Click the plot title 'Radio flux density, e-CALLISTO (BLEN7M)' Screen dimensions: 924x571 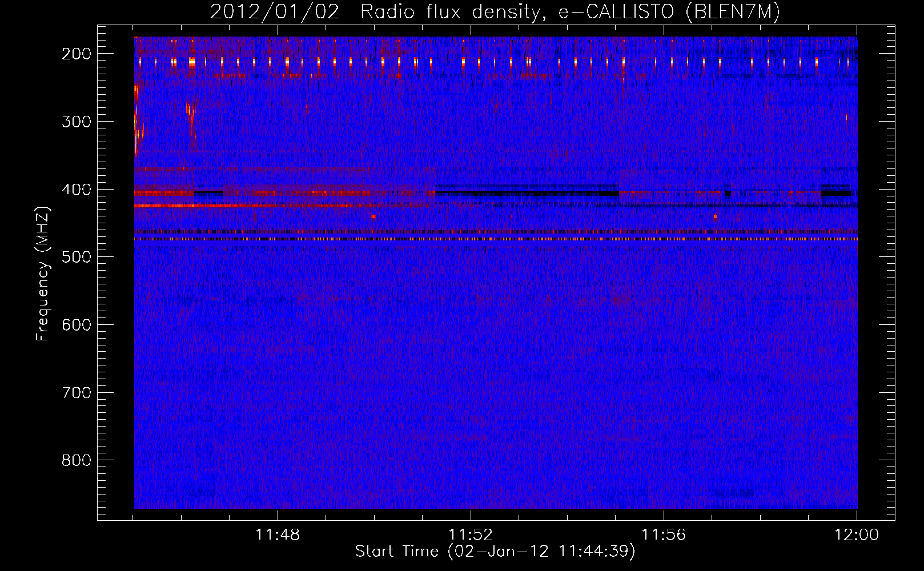point(570,13)
